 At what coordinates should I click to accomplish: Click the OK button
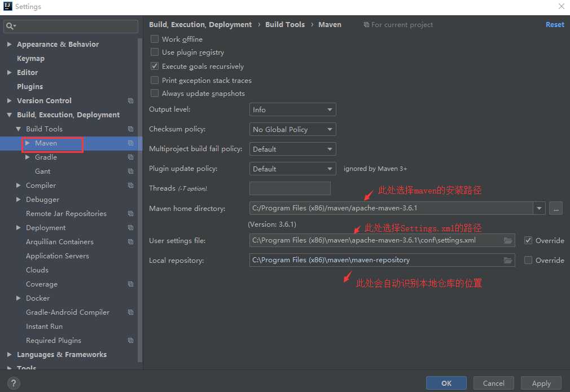pos(446,384)
